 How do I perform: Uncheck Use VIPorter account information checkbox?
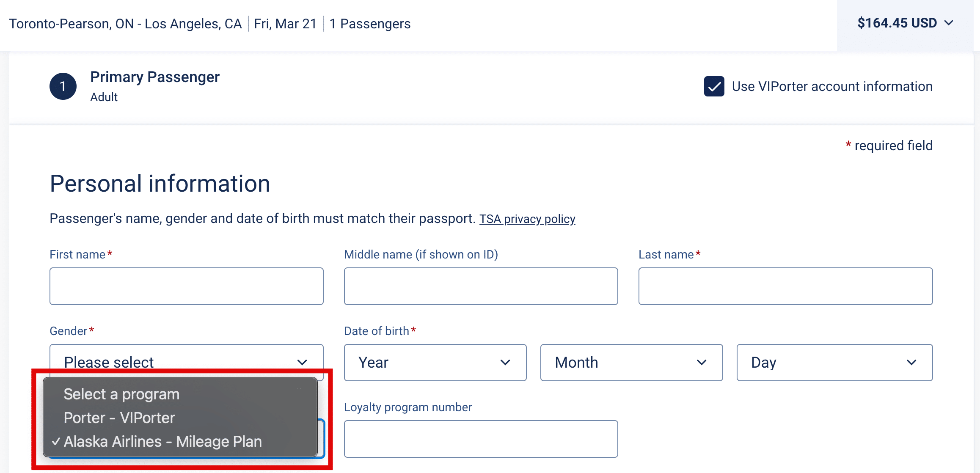714,86
